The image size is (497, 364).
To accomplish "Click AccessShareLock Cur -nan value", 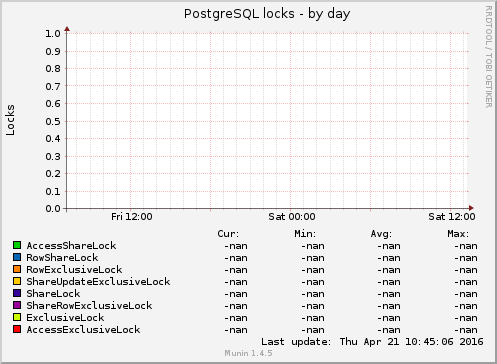I will coord(236,246).
